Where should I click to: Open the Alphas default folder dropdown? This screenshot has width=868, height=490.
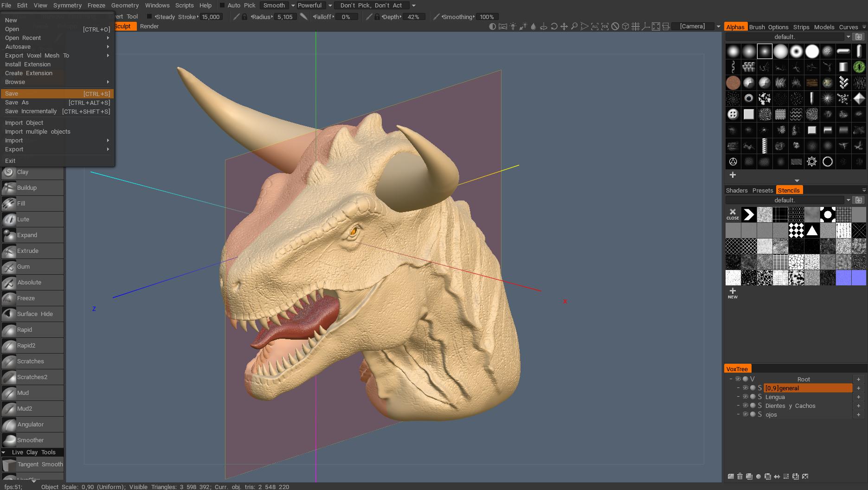tap(848, 37)
